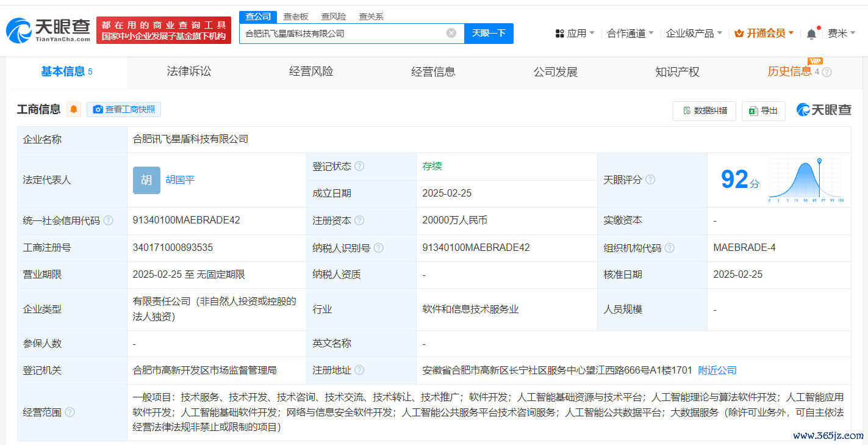Click the 应用 grid icon
The image size is (868, 445).
click(x=560, y=34)
